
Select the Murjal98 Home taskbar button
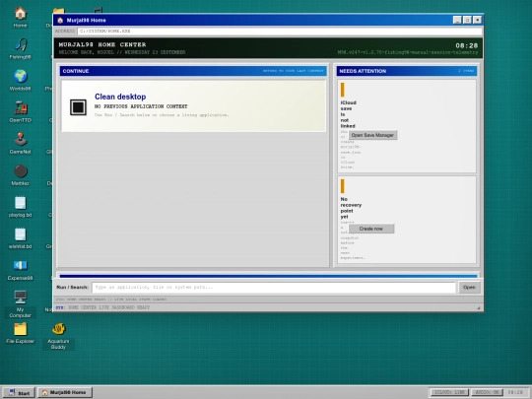coord(65,392)
